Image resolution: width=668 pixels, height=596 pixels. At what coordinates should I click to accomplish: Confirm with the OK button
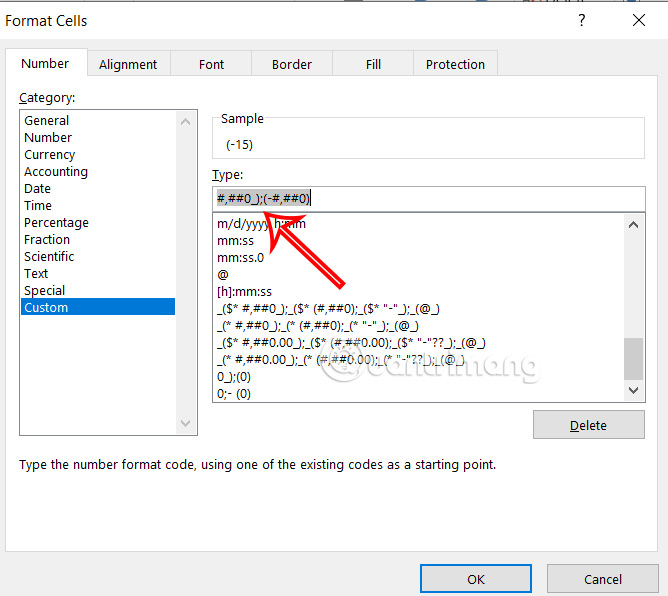tap(476, 579)
